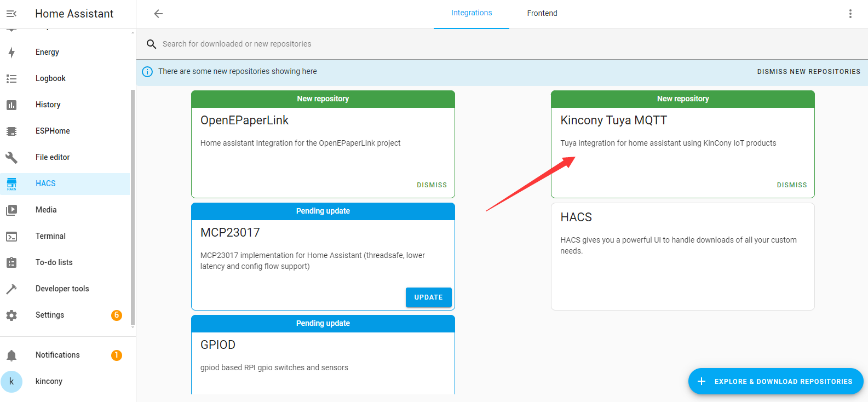The width and height of the screenshot is (868, 402).
Task: Switch to the Integrations tab
Action: point(472,13)
